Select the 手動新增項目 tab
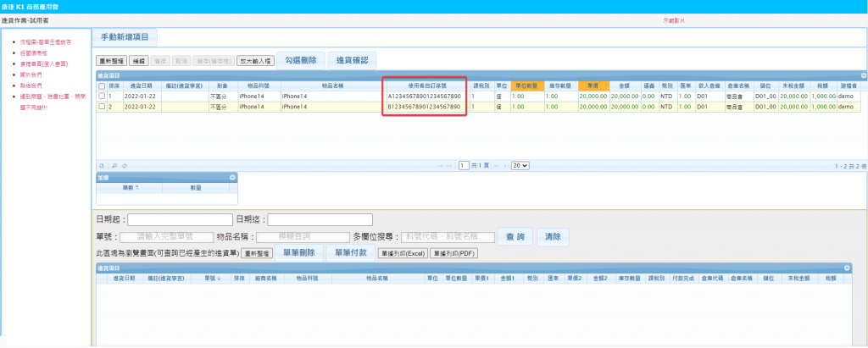The image size is (868, 348). click(x=125, y=37)
